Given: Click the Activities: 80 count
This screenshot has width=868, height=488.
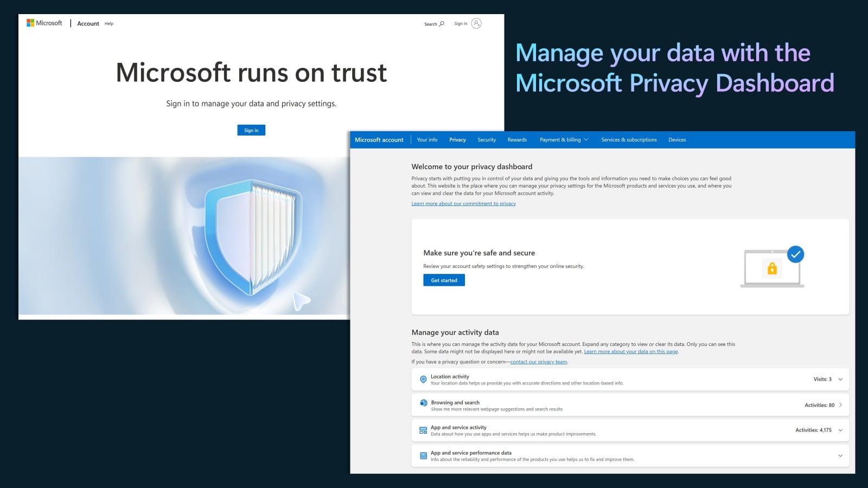Looking at the screenshot, I should (820, 405).
